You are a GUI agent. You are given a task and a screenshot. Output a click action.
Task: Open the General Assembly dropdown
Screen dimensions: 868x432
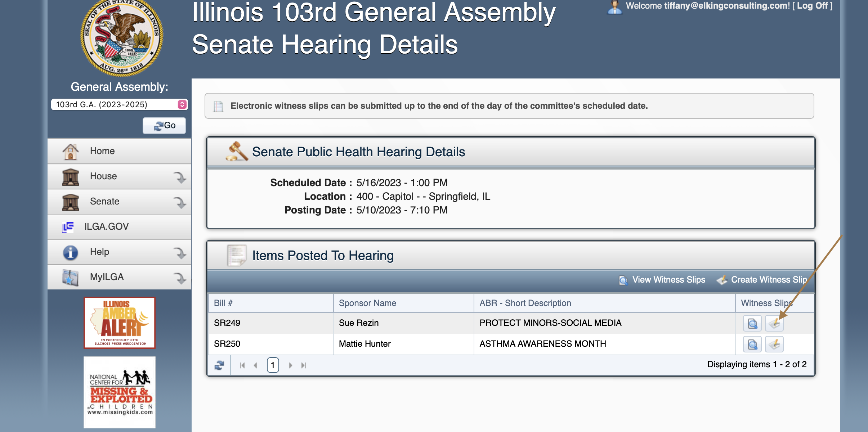(119, 104)
